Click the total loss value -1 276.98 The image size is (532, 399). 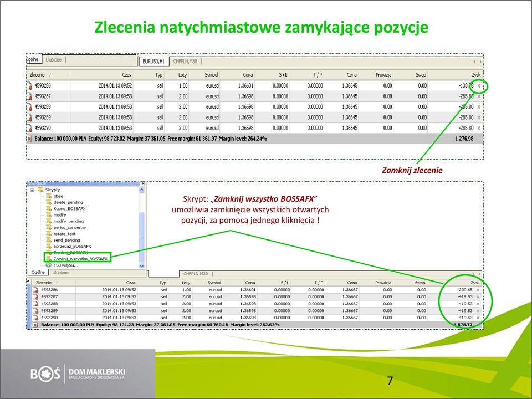point(463,139)
